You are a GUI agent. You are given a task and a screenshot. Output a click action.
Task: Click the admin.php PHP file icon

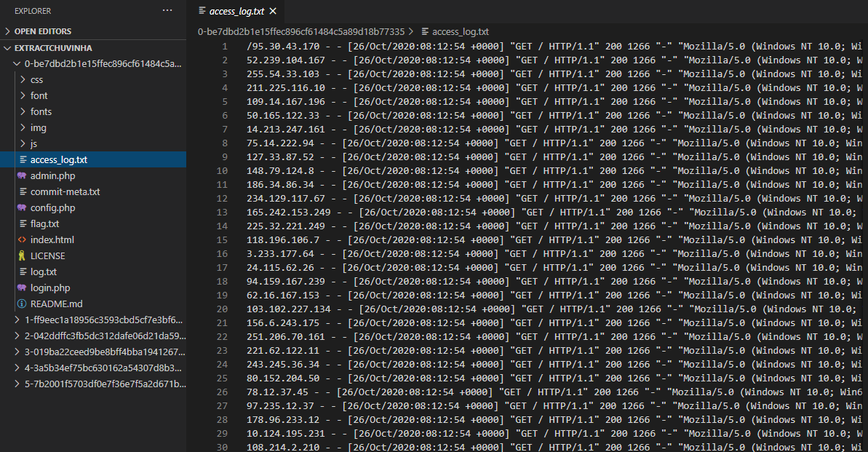click(x=22, y=175)
